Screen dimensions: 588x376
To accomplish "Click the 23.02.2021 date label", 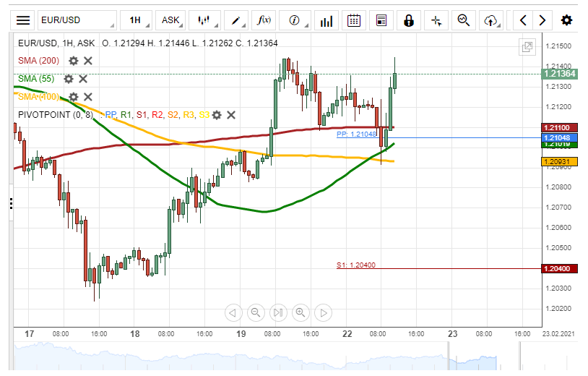I will coord(559,333).
